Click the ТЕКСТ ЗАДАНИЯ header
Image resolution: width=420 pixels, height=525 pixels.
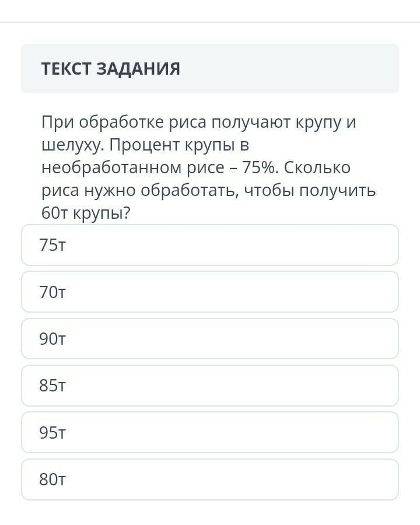(x=111, y=69)
